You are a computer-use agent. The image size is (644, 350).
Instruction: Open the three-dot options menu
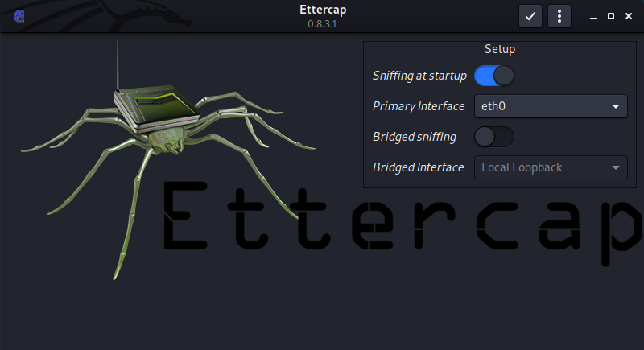pos(559,16)
